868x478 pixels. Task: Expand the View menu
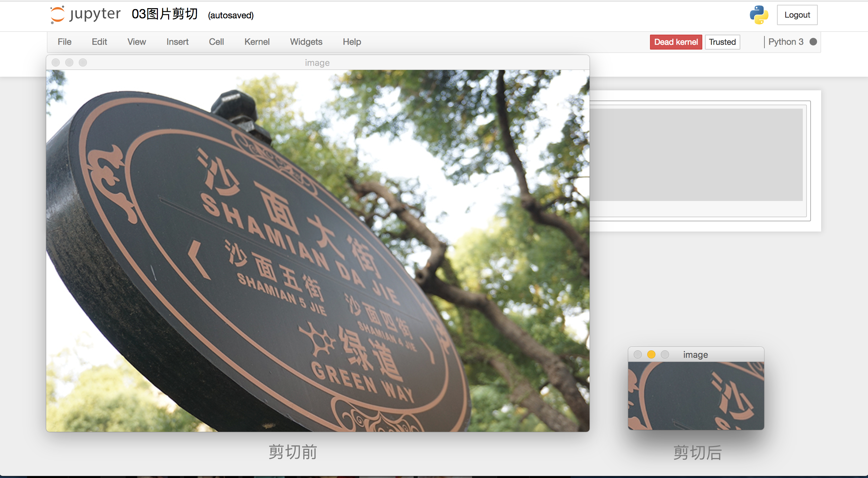(x=137, y=42)
